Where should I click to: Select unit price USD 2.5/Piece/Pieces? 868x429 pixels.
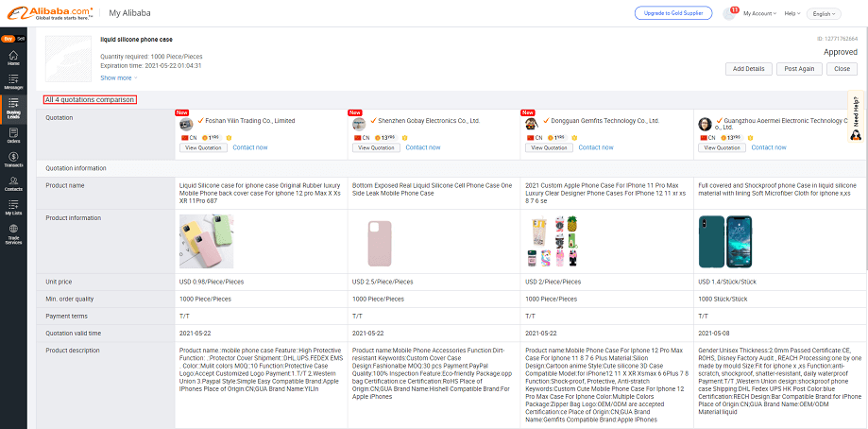point(383,282)
